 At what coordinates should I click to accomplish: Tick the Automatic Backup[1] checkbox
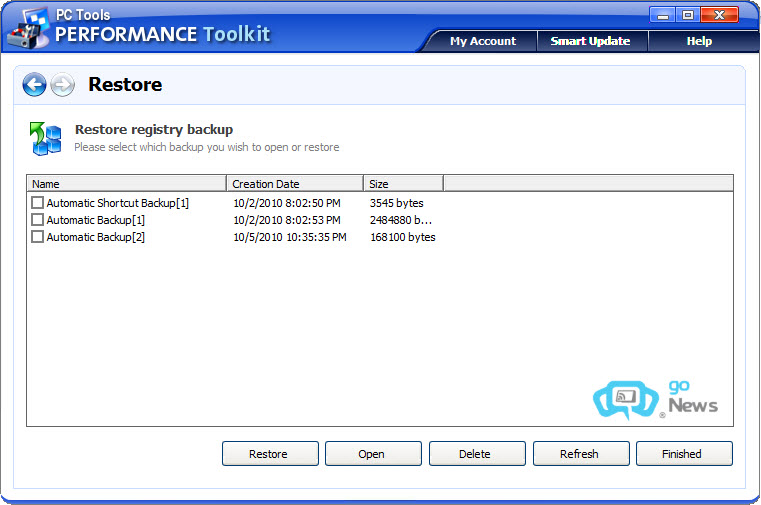click(37, 220)
